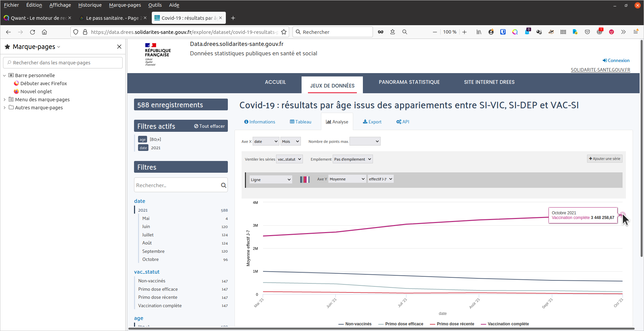Open SITE INTERNET DREES link

point(489,82)
